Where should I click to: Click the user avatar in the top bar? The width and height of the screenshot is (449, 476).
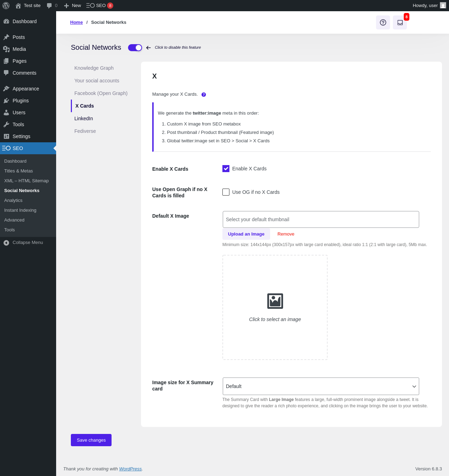(x=443, y=6)
